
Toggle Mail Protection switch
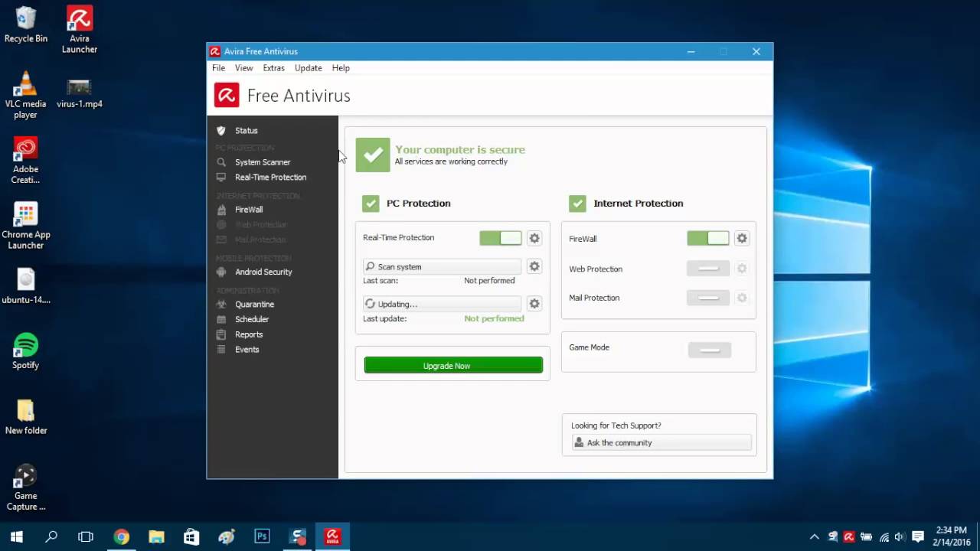click(708, 298)
